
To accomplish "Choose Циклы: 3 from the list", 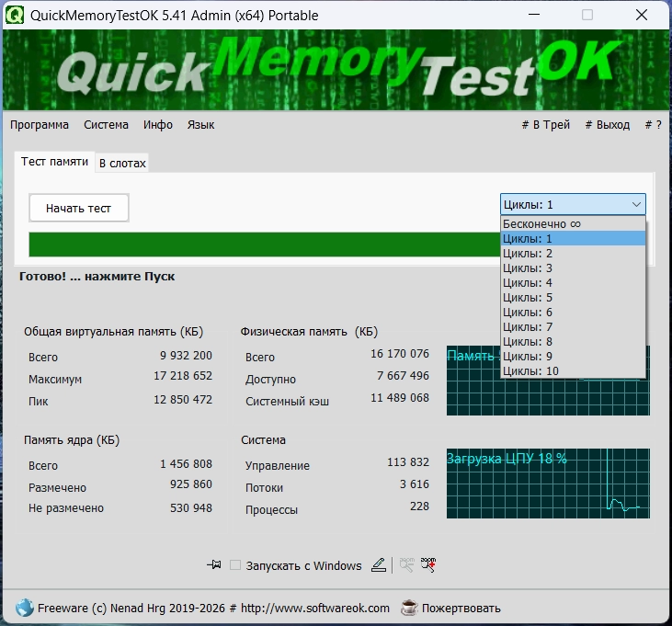I will [x=573, y=267].
